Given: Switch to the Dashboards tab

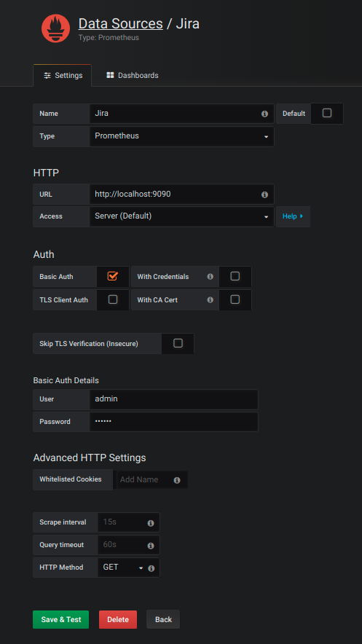Looking at the screenshot, I should point(132,76).
